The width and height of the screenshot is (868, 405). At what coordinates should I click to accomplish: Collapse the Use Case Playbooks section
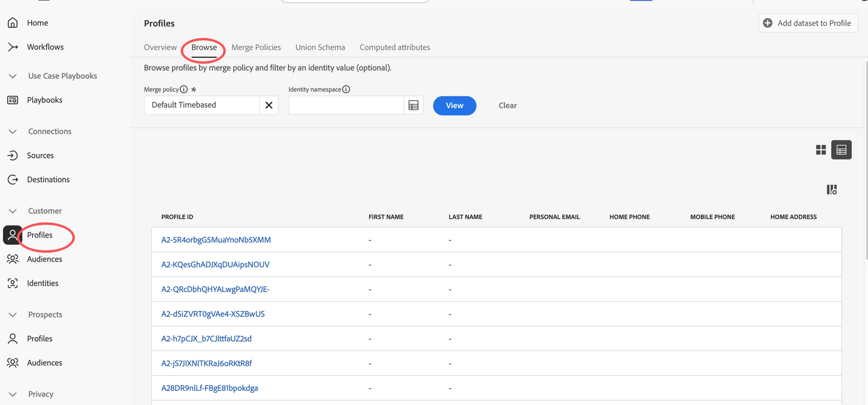(13, 76)
